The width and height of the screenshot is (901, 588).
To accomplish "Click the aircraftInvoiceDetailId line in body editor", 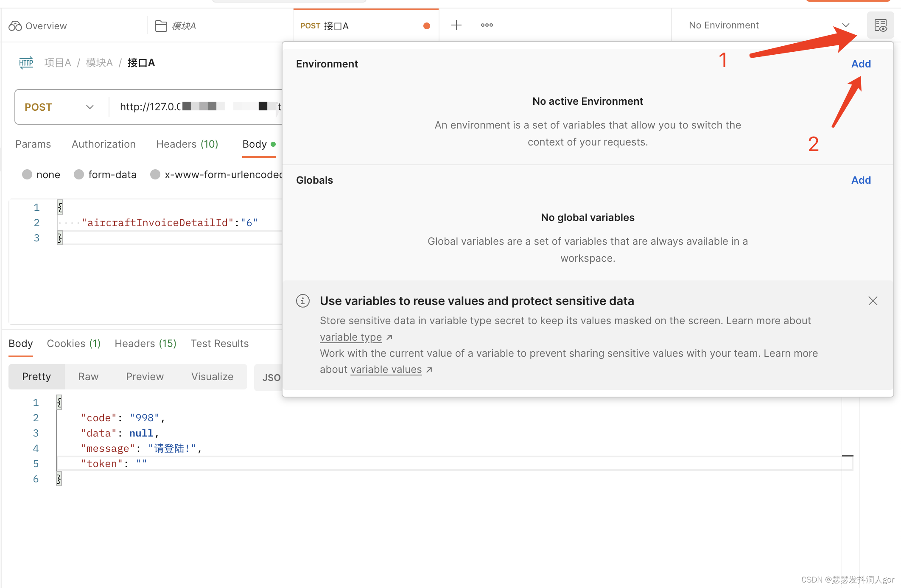I will 170,223.
